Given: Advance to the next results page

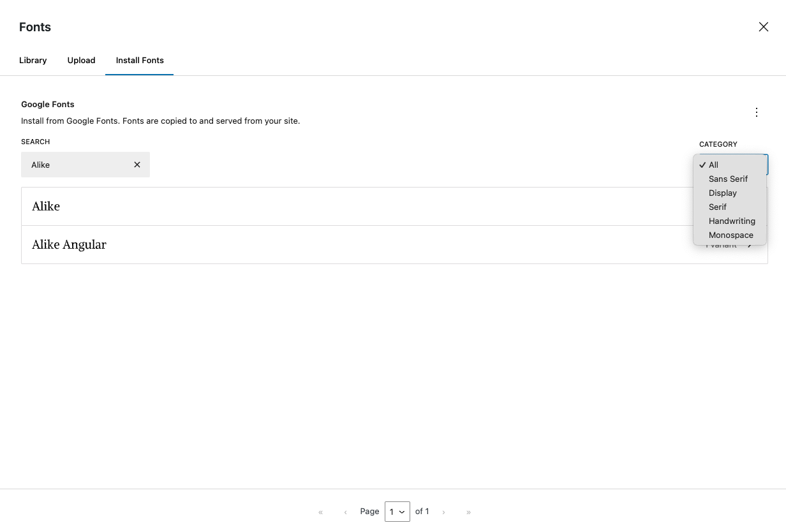Looking at the screenshot, I should tap(443, 512).
